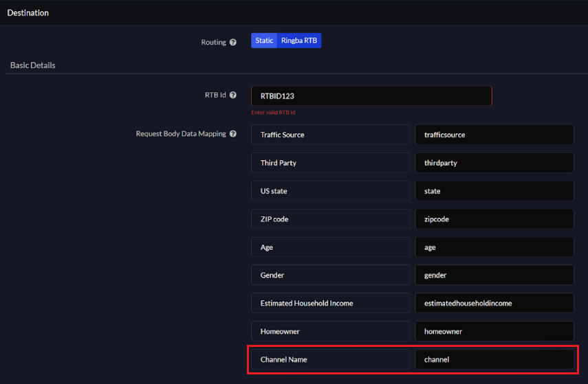Focus the RTB Id field containing RTBID123

tap(371, 96)
